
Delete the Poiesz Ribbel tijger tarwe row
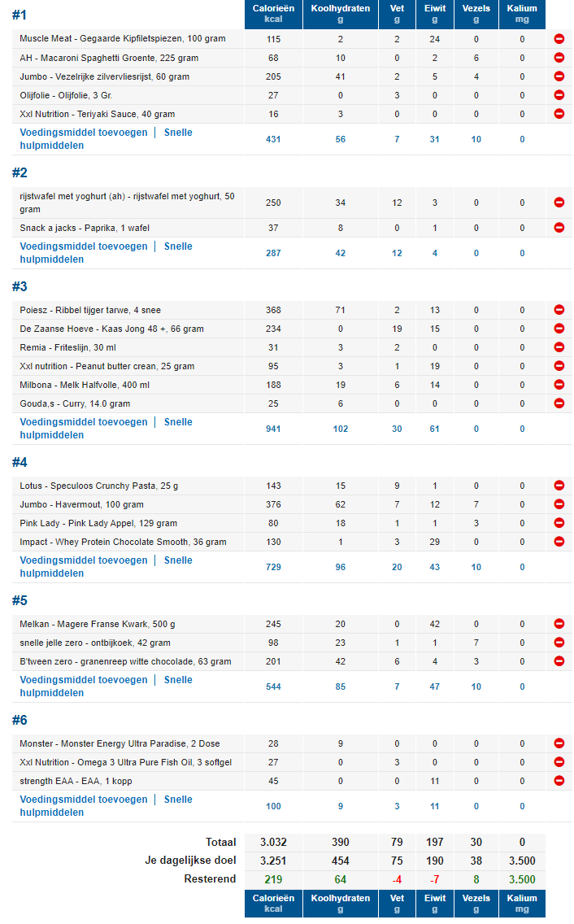559,310
